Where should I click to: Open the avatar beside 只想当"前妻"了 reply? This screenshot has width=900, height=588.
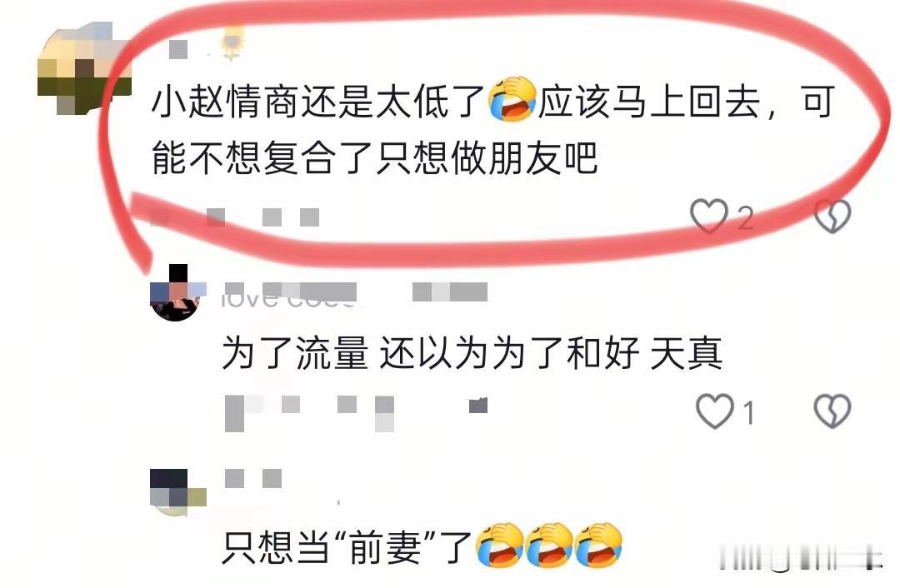(177, 492)
